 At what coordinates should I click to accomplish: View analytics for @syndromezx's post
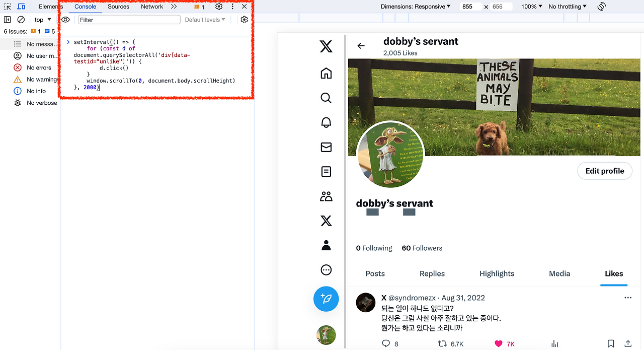point(554,343)
